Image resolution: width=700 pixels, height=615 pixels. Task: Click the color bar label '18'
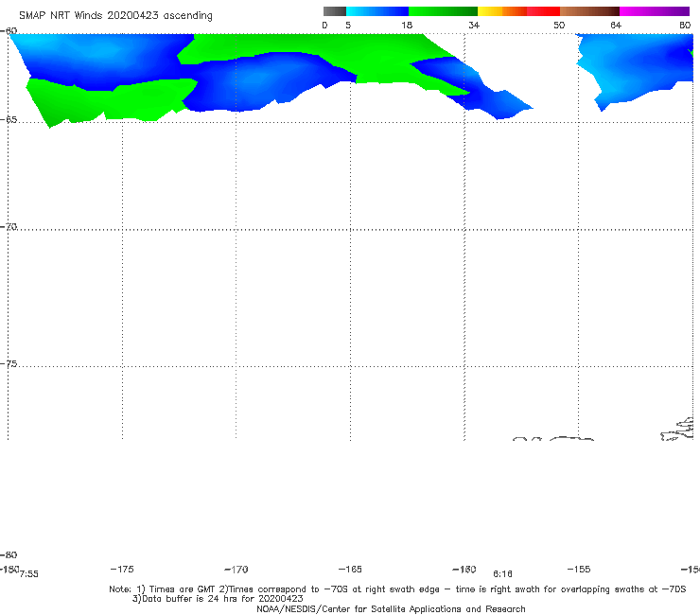[x=407, y=26]
